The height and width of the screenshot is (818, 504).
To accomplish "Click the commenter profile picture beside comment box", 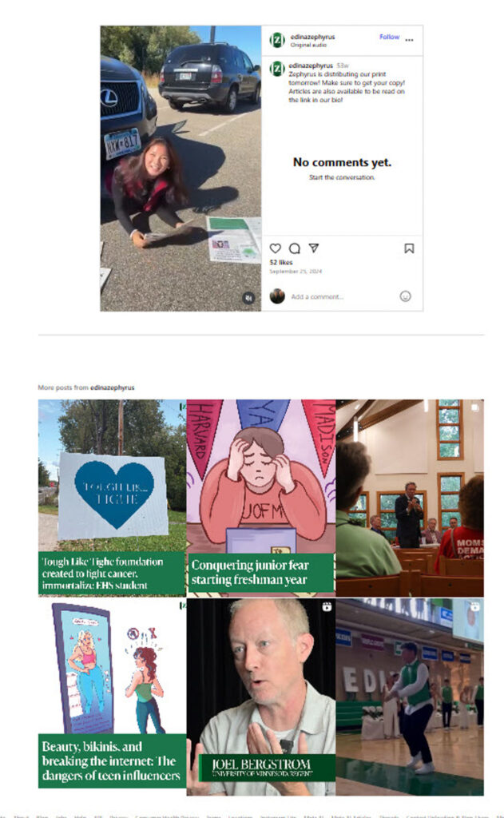I will click(x=277, y=296).
